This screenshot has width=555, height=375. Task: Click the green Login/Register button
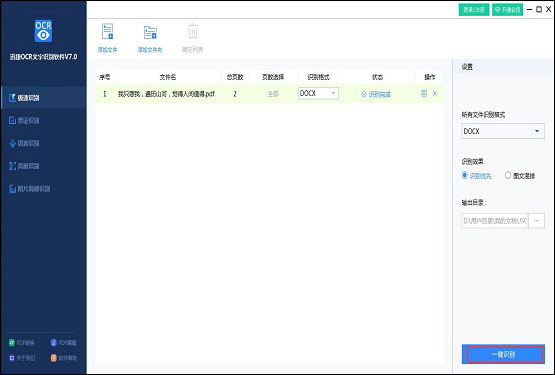coord(474,10)
